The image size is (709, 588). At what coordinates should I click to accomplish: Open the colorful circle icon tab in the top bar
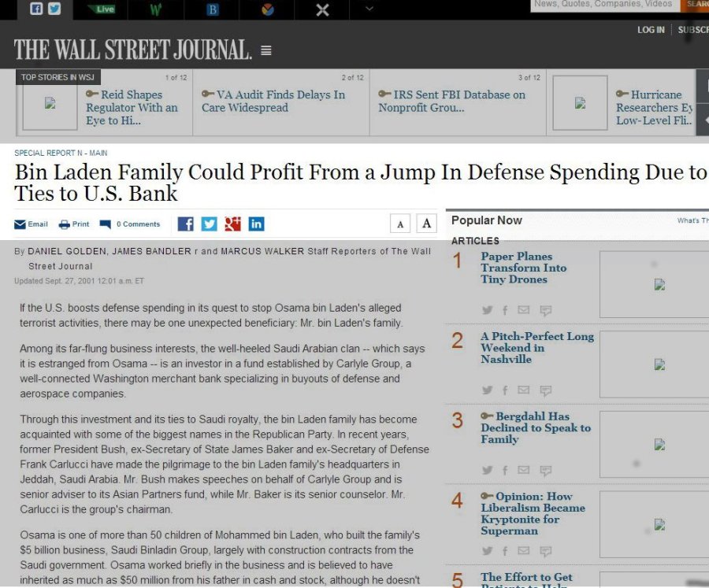pos(268,9)
